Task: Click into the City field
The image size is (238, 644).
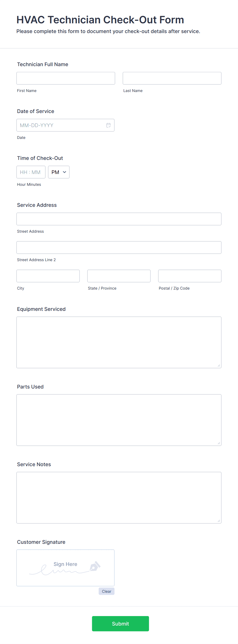Action: 48,276
